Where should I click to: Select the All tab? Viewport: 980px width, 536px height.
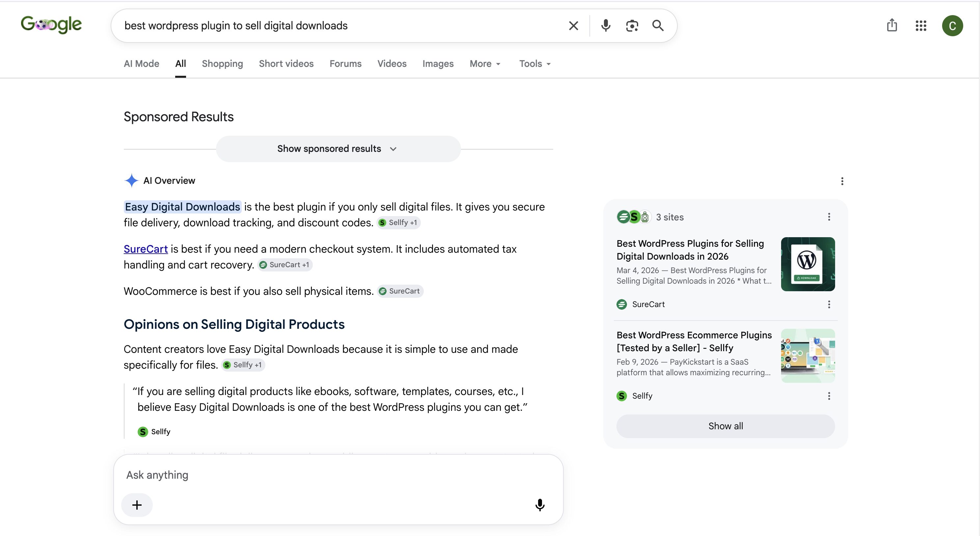pos(181,64)
